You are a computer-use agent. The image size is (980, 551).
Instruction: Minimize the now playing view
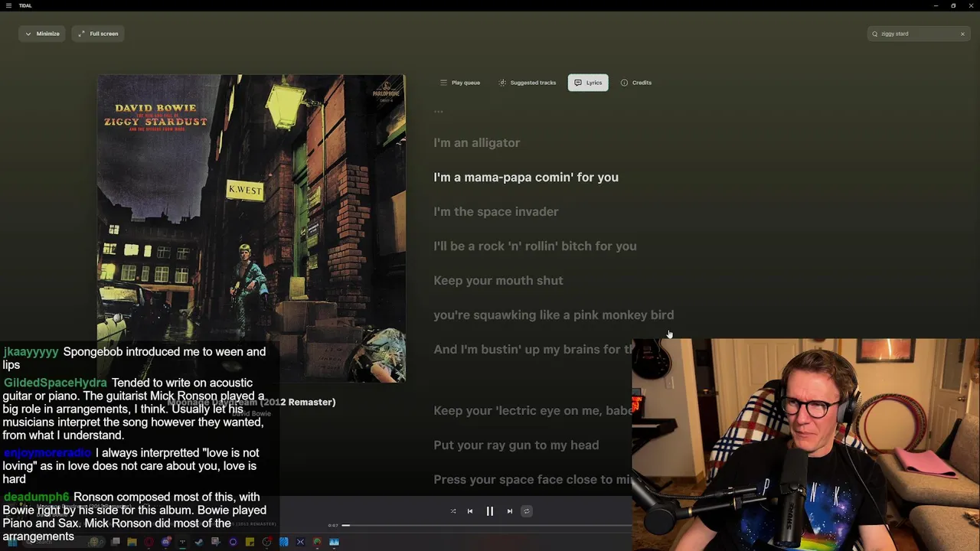(x=42, y=34)
